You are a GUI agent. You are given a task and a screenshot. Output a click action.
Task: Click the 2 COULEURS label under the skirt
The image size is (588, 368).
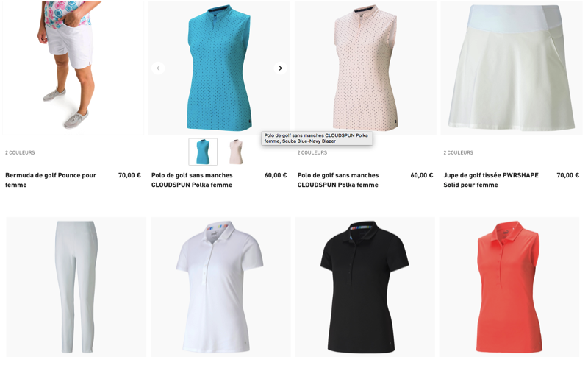coord(458,152)
